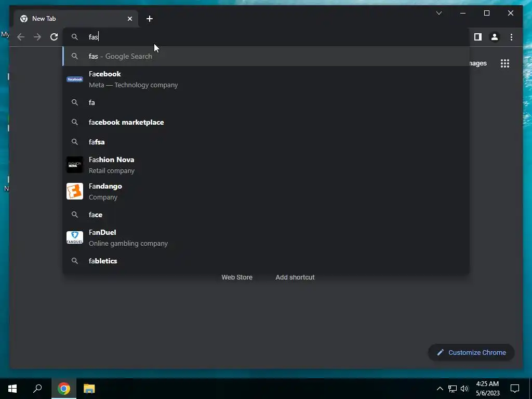Click the Fashion Nova logo icon
532x399 pixels.
click(75, 165)
